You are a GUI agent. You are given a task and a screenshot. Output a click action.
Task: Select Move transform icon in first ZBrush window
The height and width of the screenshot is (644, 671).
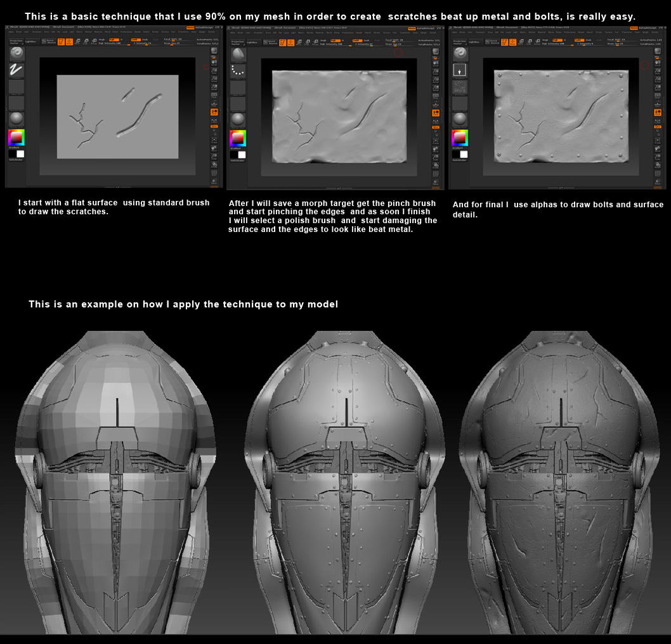[x=78, y=41]
